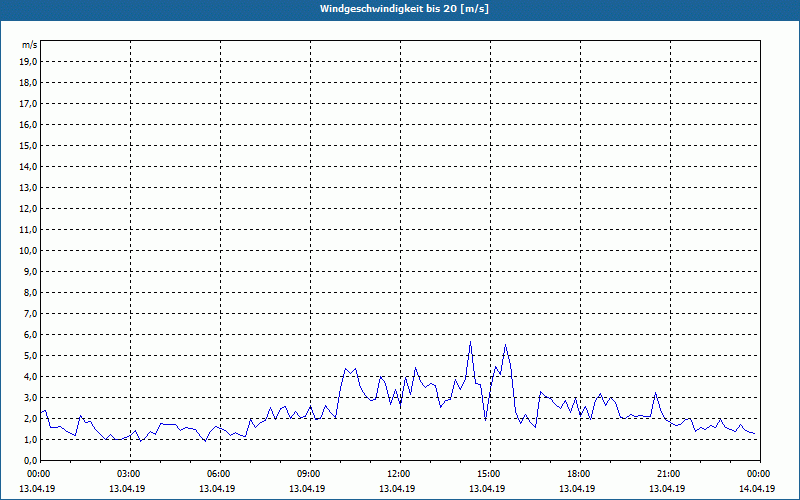
Task: Select the '1,0' y-axis label
Action: (x=30, y=439)
